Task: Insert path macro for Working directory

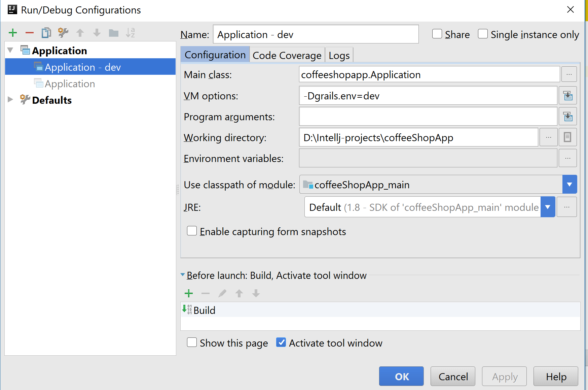Action: (x=567, y=137)
